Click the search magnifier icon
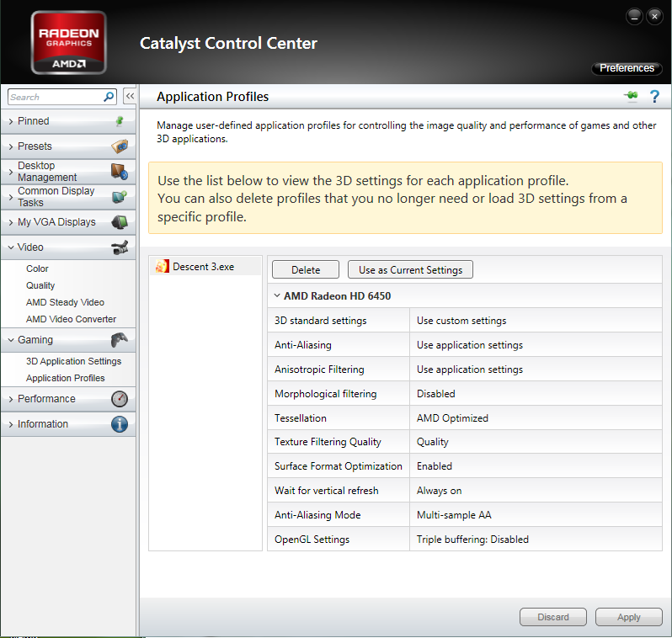Image resolution: width=672 pixels, height=638 pixels. 109,97
